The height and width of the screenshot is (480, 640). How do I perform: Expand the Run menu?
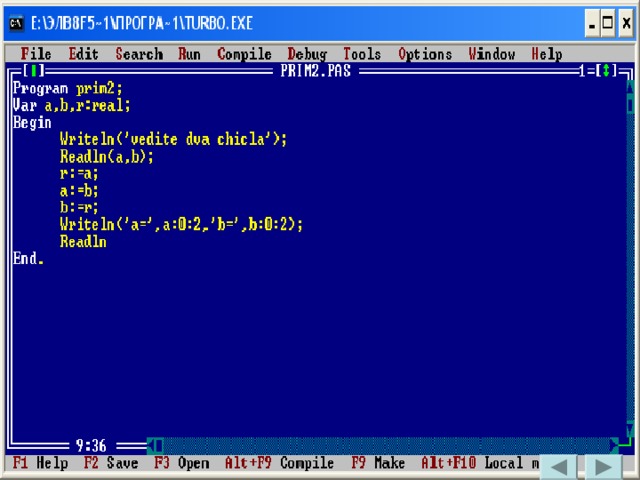click(189, 54)
